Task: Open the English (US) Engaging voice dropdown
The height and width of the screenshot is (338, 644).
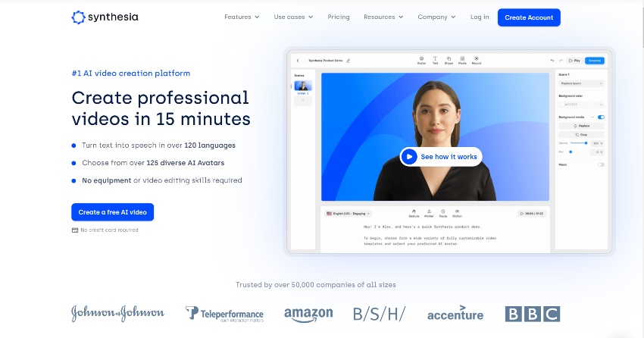Action: click(349, 214)
